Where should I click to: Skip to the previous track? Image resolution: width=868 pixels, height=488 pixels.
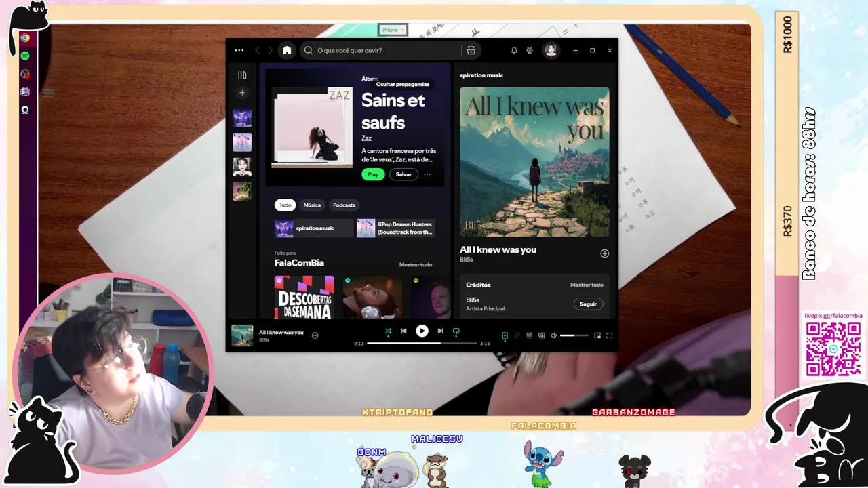pos(403,331)
